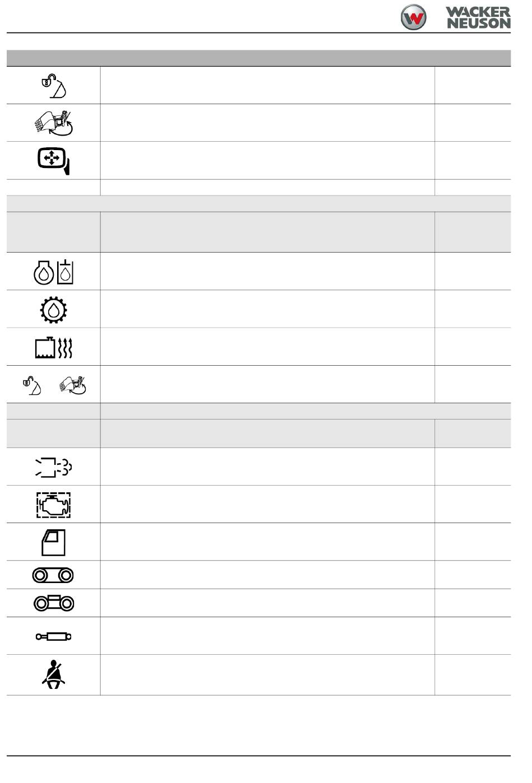The image size is (532, 783).
Task: Click the top dark gray header bar
Action: pos(259,58)
